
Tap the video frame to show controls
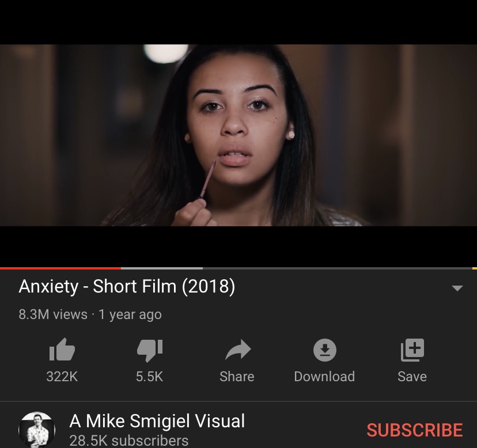pyautogui.click(x=238, y=135)
